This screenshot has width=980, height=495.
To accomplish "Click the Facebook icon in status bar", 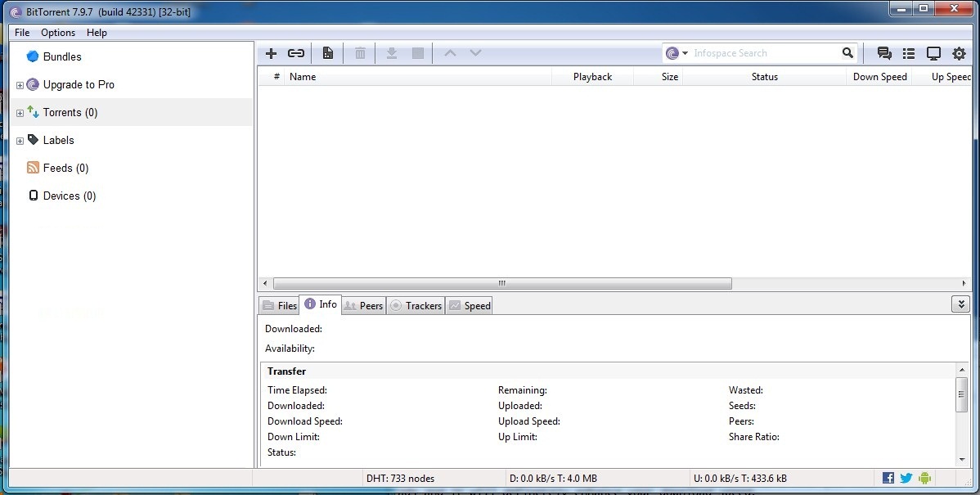I will coord(888,478).
